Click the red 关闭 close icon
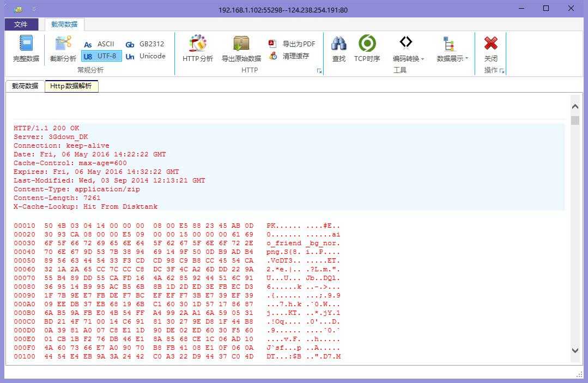This screenshot has width=588, height=383. tap(490, 48)
